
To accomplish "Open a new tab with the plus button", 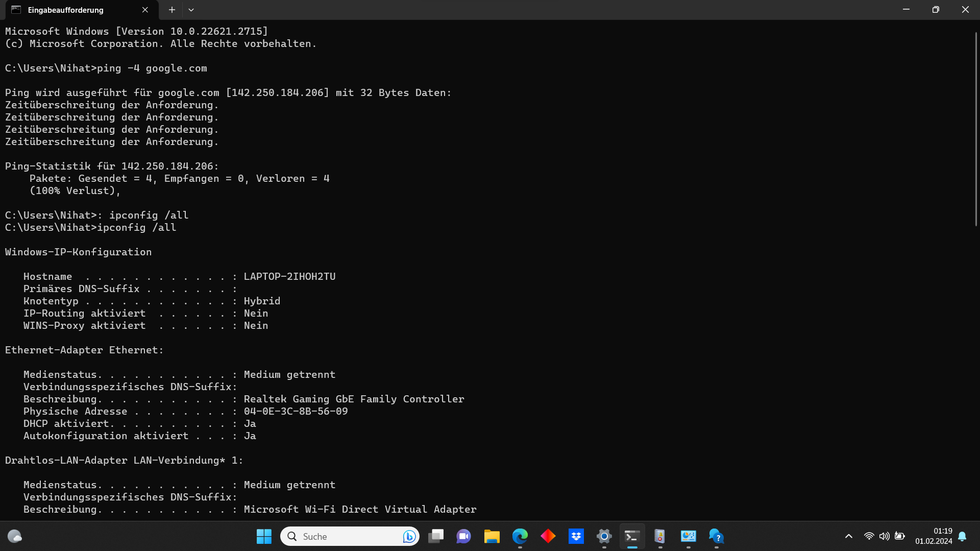I will (x=171, y=10).
